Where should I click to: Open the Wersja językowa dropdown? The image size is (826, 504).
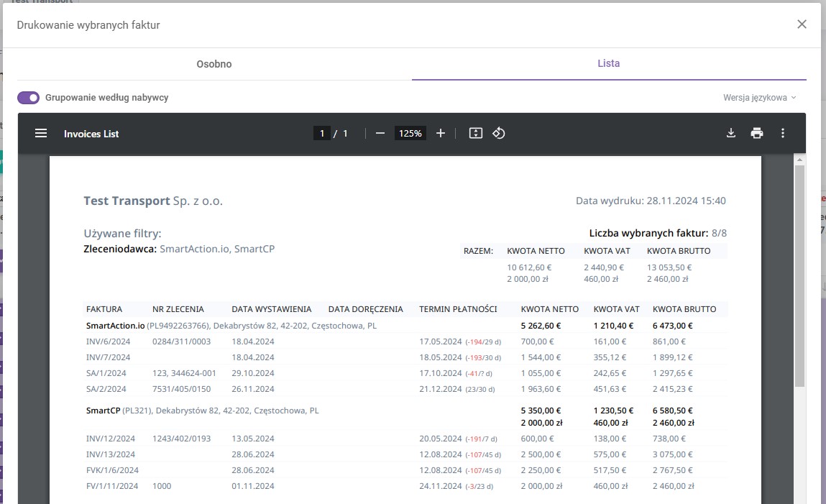760,98
